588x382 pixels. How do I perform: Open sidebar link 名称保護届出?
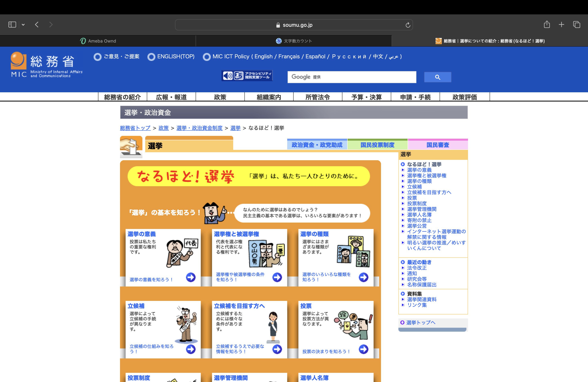[x=422, y=285]
